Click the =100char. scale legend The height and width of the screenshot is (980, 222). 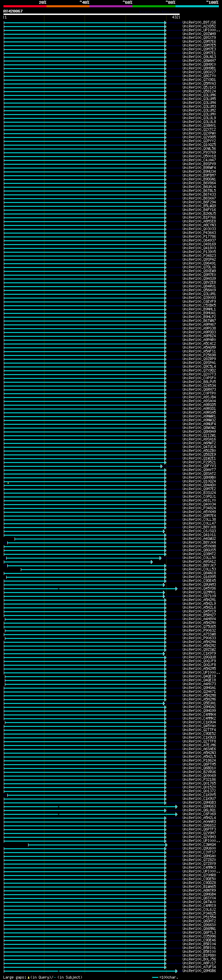(x=165, y=977)
